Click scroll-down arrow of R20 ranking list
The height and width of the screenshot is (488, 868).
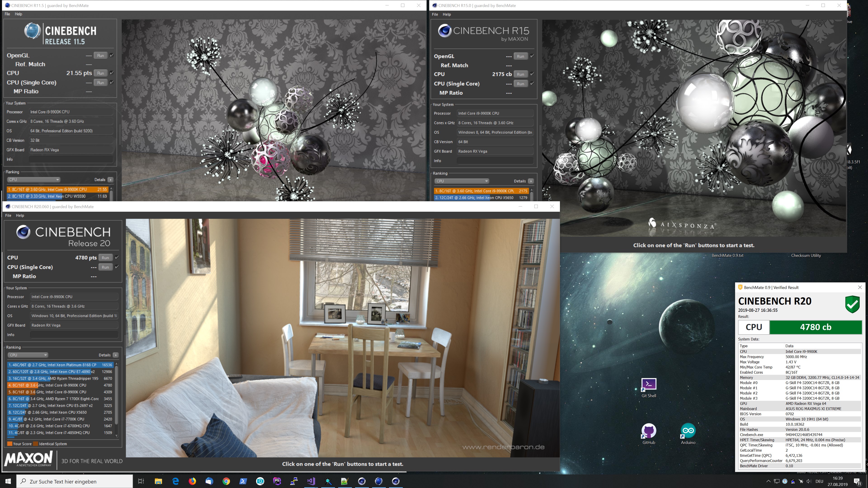pyautogui.click(x=117, y=435)
